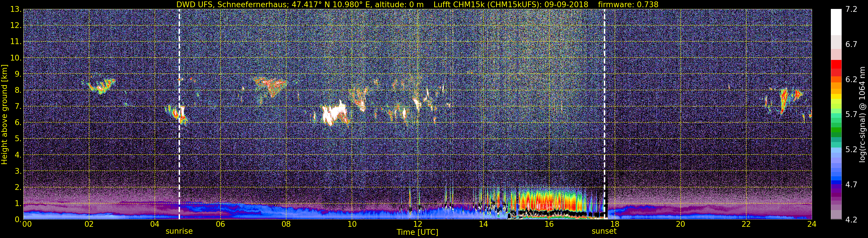Click the sunrise label under the time axis

pyautogui.click(x=179, y=231)
